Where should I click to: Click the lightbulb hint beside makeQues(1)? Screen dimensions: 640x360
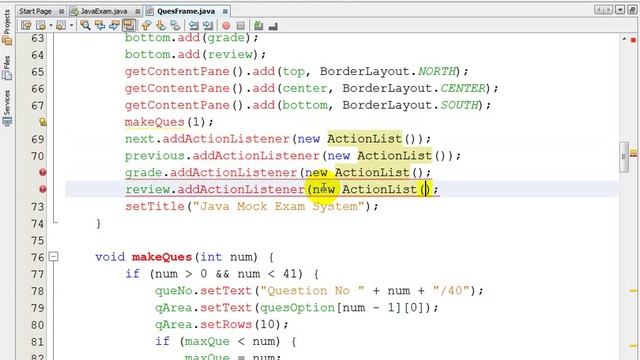pos(42,122)
